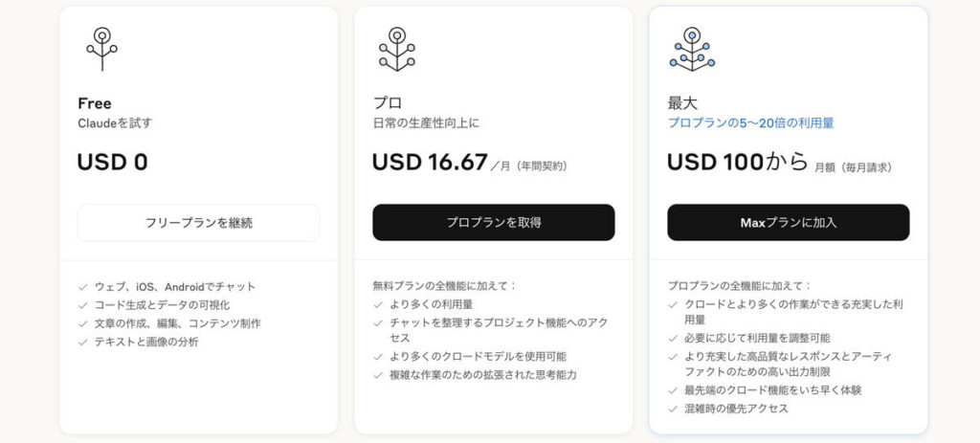Viewport: 980px width, 443px height.
Task: Click the Free plan sprout icon
Action: pyautogui.click(x=102, y=48)
